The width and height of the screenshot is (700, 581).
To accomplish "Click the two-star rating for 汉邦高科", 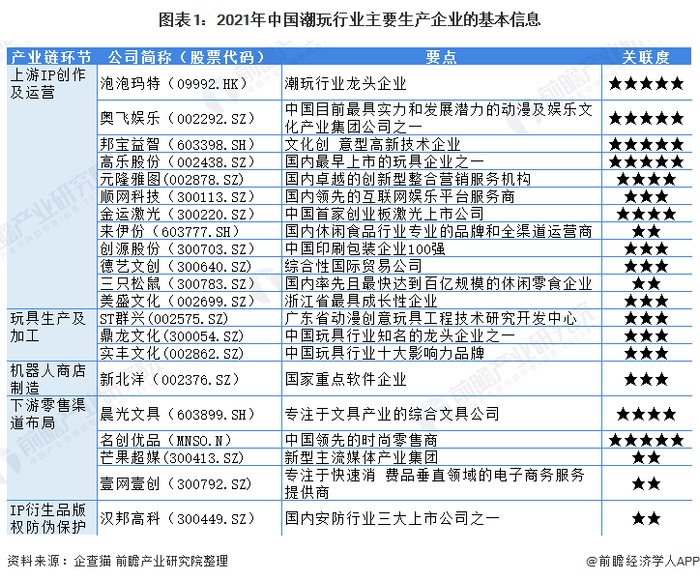I will pyautogui.click(x=646, y=518).
